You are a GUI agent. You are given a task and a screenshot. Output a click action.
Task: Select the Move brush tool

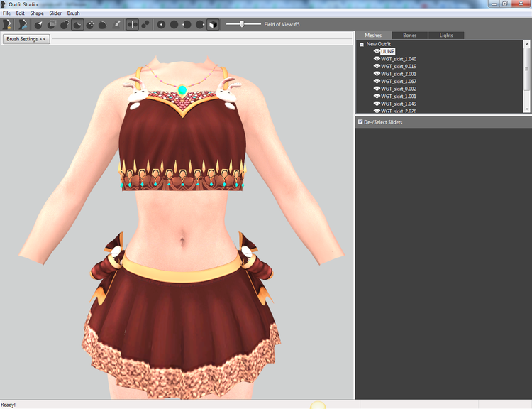tap(90, 24)
